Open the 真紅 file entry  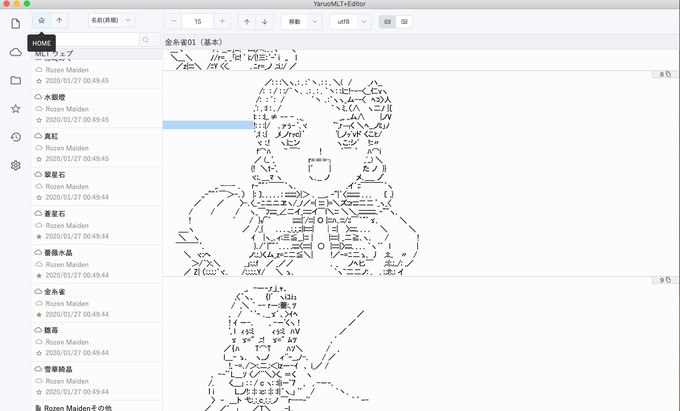[x=97, y=147]
